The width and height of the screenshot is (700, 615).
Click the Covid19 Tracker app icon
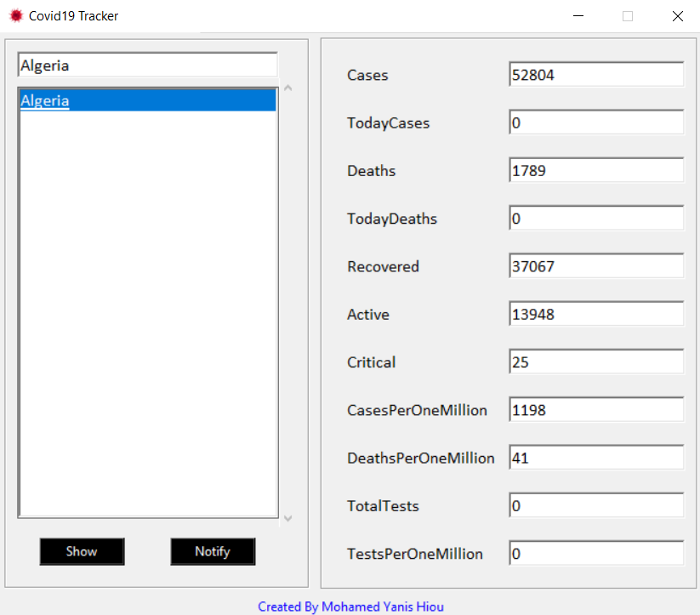tap(15, 15)
